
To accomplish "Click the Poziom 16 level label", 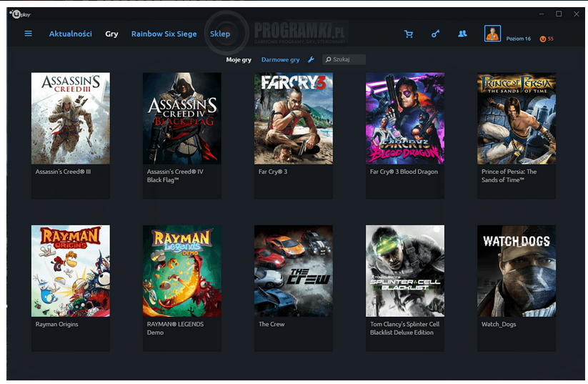I will click(518, 39).
